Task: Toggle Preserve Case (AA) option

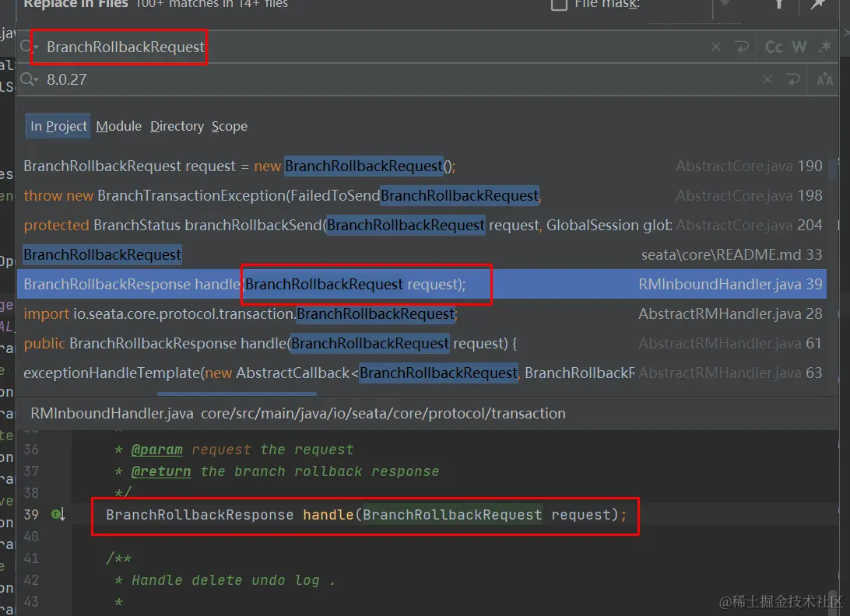Action: click(824, 80)
